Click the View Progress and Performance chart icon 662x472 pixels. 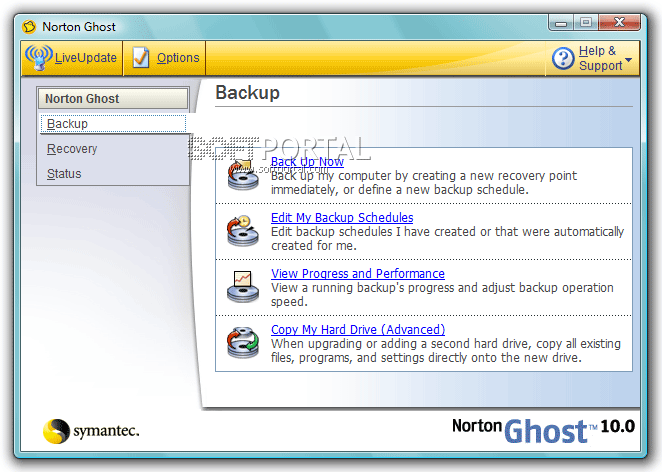pos(243,287)
